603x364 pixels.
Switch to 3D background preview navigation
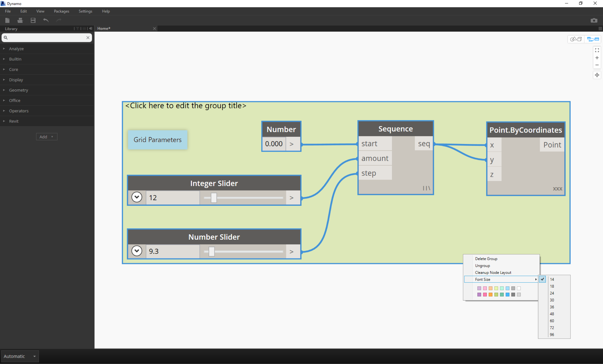(576, 39)
